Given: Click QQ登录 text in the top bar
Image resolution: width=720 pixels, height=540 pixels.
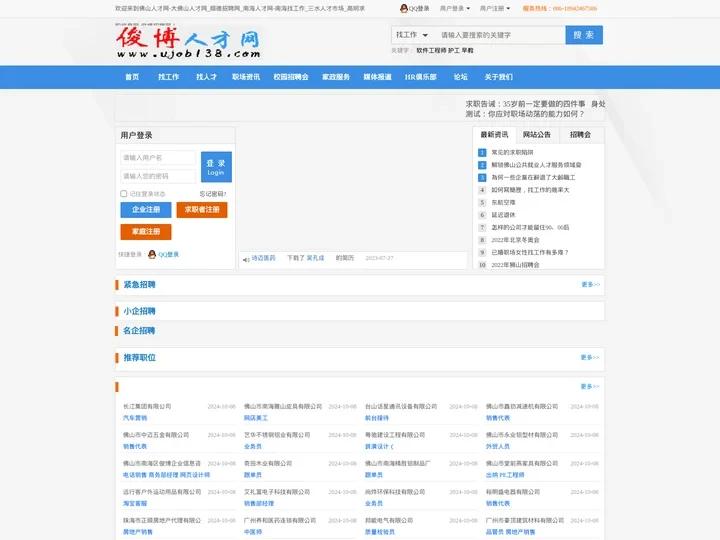Looking at the screenshot, I should click(419, 8).
